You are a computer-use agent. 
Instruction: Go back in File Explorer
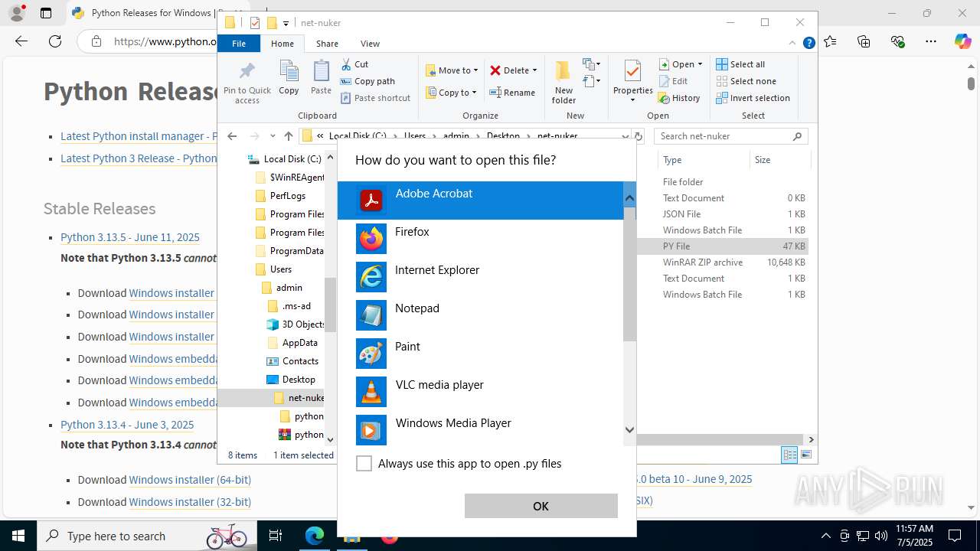(232, 136)
